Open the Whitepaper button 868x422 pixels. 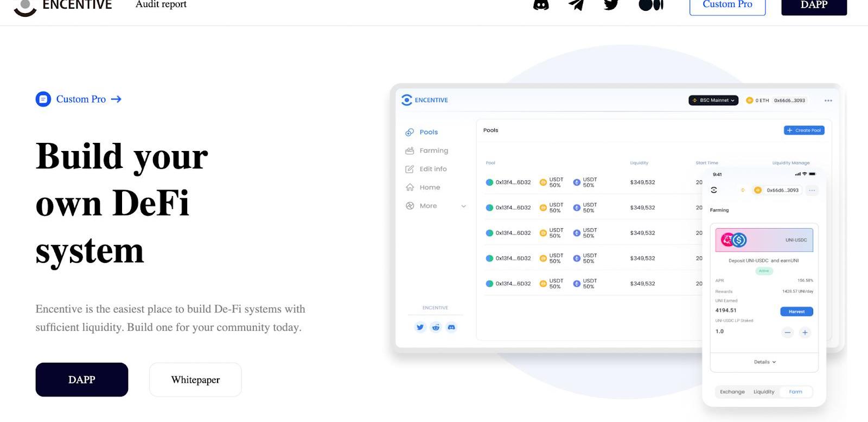pyautogui.click(x=195, y=380)
